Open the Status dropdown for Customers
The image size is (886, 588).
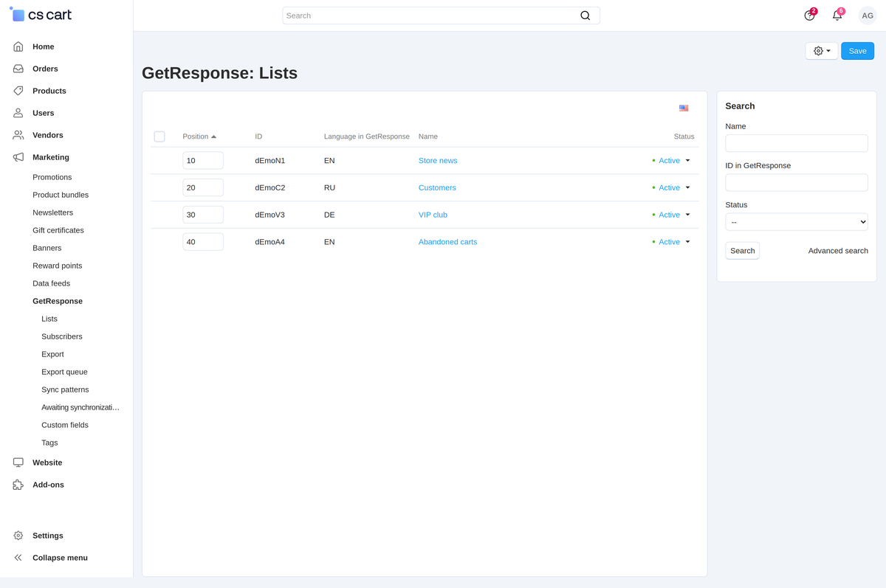(671, 187)
